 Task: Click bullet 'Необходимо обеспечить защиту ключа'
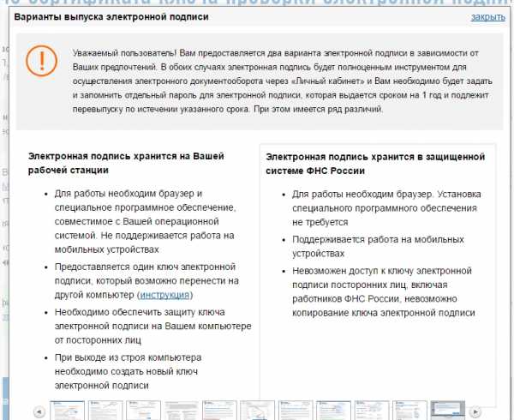point(140,312)
